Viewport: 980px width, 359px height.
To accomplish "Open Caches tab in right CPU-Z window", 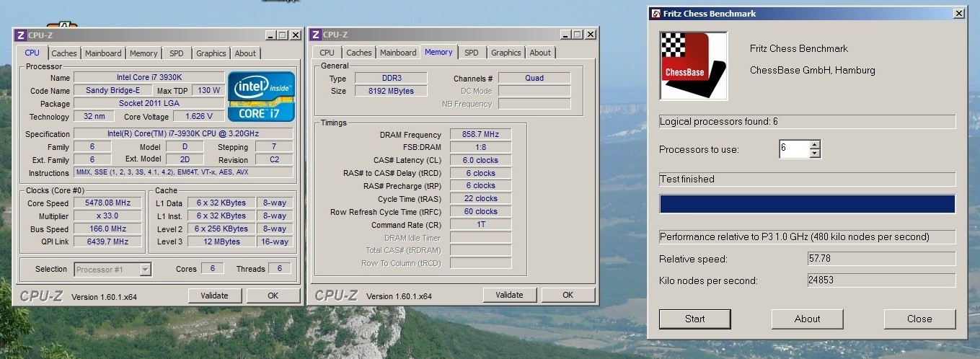I will pos(359,53).
